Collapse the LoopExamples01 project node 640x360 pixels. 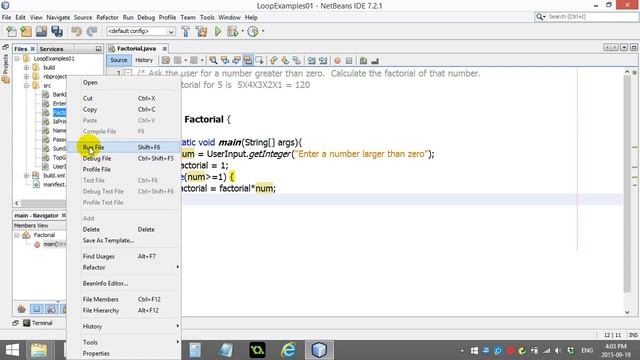tap(17, 58)
